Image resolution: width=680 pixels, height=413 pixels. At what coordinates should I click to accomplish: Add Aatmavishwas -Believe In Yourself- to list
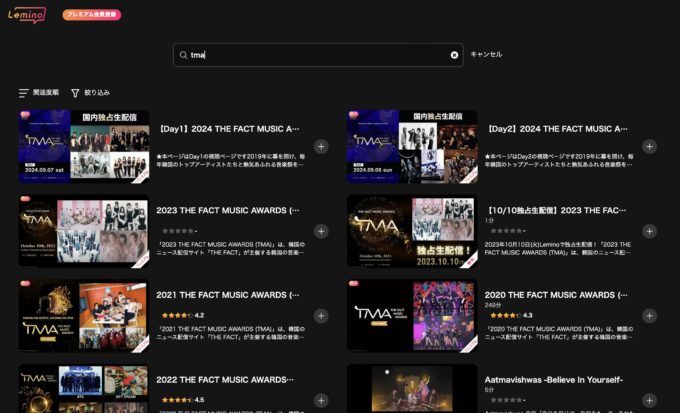pyautogui.click(x=649, y=400)
